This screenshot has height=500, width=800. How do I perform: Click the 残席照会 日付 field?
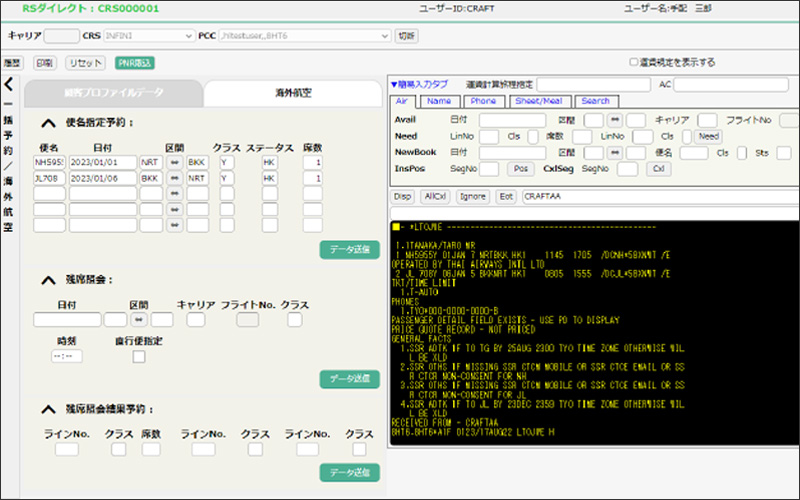[67, 320]
